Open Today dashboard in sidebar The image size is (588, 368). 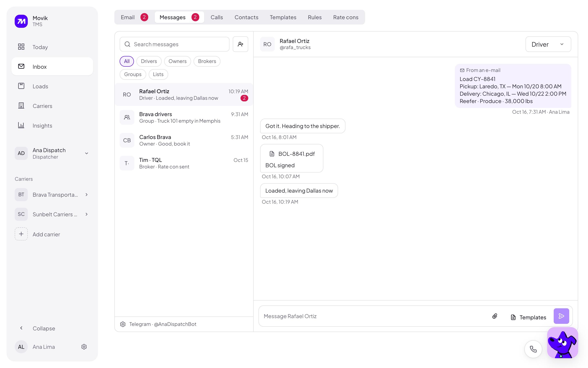pos(52,47)
